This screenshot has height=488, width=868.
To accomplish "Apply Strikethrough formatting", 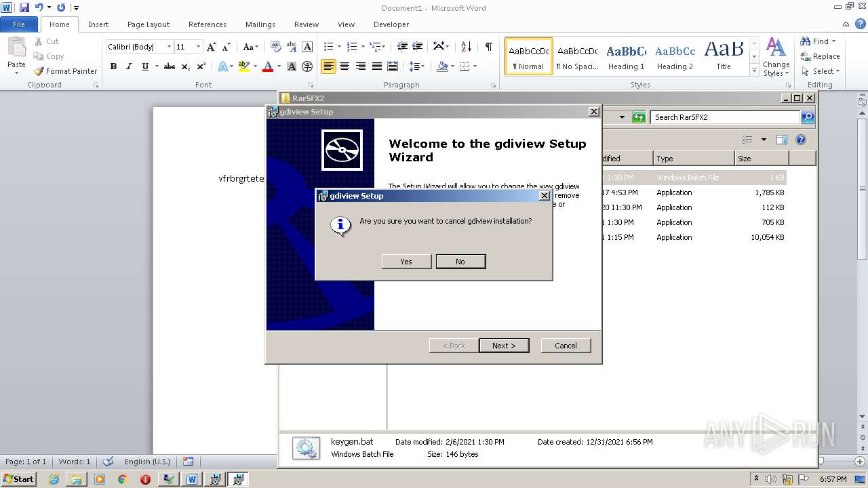I will 170,66.
